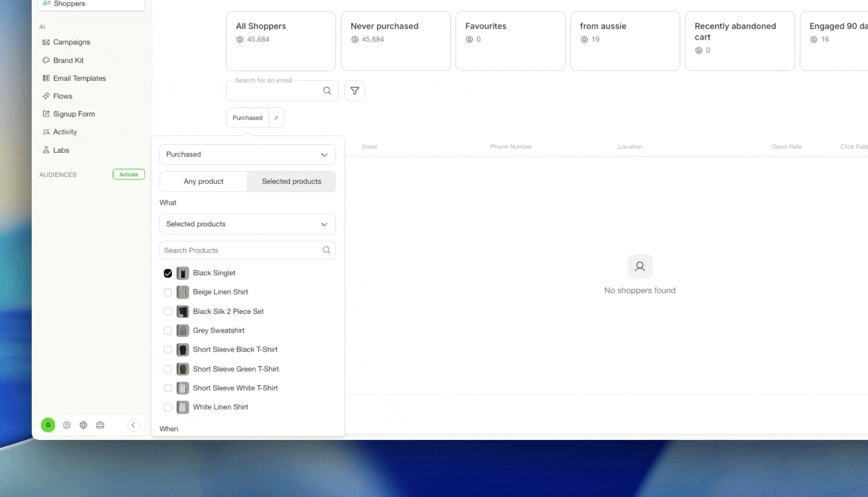Click Black Silk 2 Piece Set thumbnail

(183, 312)
